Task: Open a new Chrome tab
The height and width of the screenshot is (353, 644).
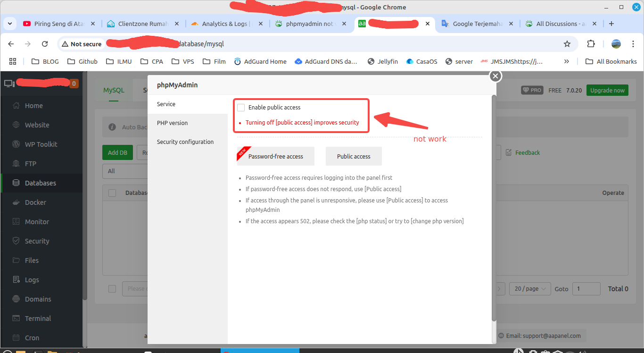Action: pos(611,24)
